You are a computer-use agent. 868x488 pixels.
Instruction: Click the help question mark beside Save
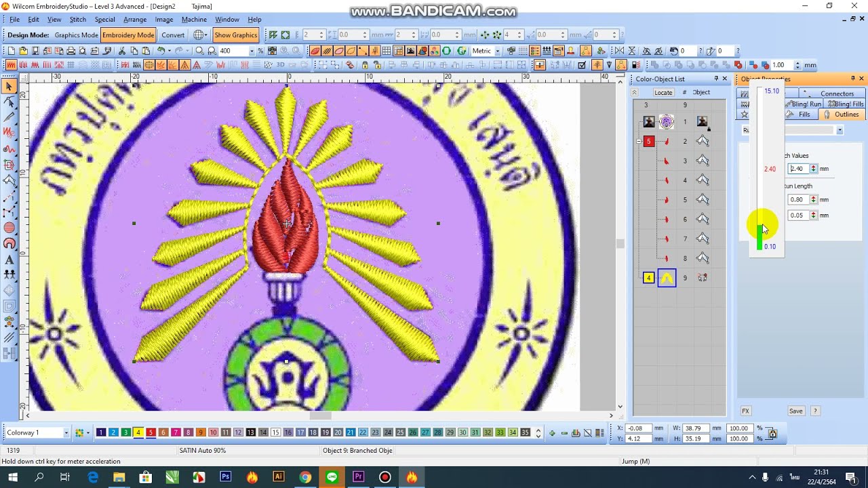click(x=815, y=411)
